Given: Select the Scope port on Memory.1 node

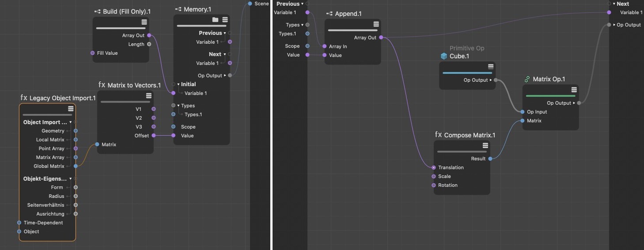Looking at the screenshot, I should click(x=173, y=127).
